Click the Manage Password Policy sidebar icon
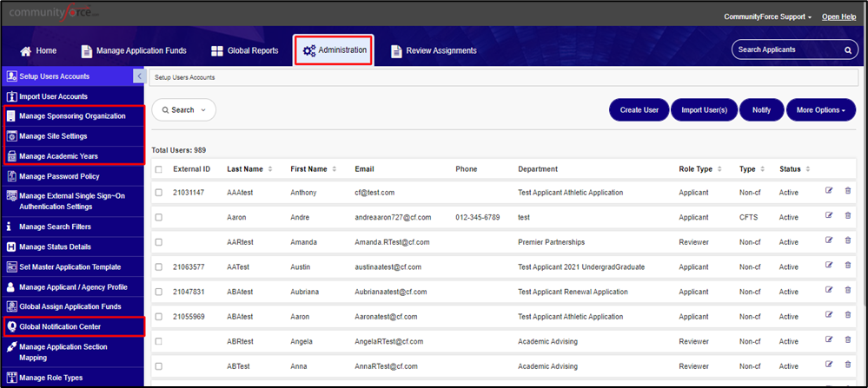Viewport: 868px width, 388px height. point(11,176)
